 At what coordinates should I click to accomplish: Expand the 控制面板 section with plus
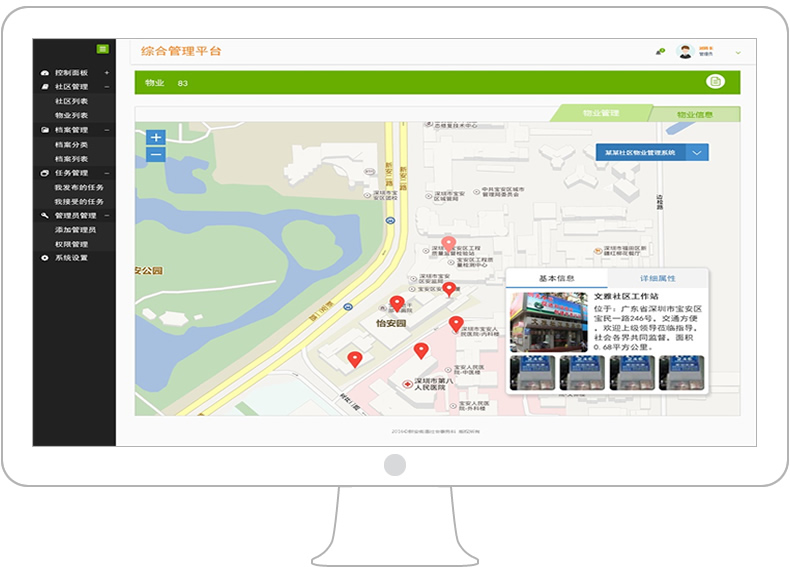click(x=107, y=73)
